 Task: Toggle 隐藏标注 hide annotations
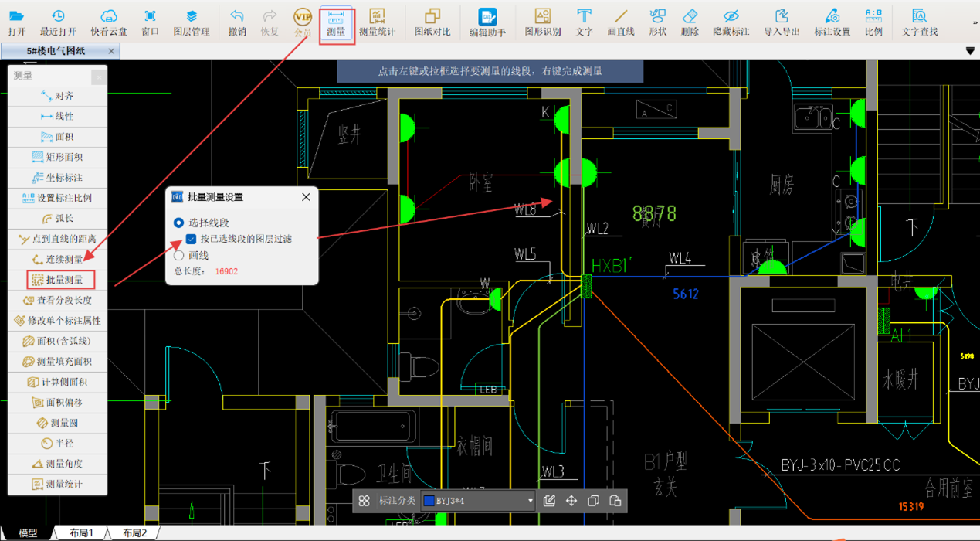click(x=731, y=22)
